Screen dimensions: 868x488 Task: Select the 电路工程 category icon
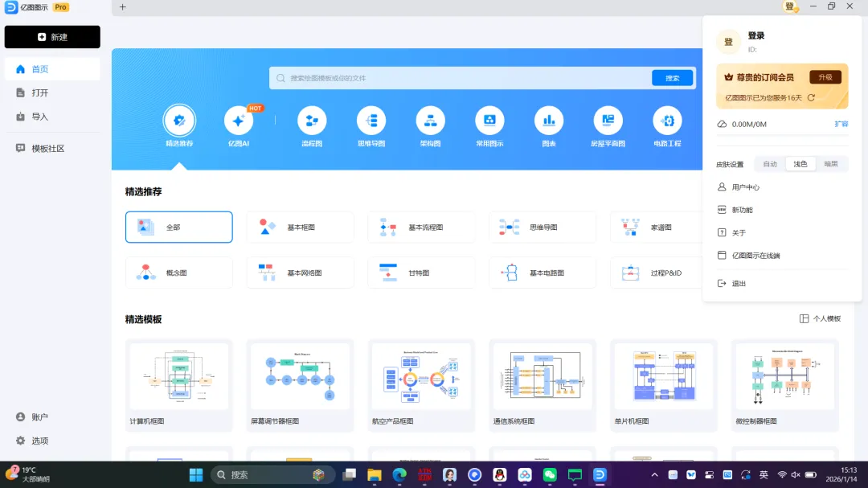click(x=667, y=121)
